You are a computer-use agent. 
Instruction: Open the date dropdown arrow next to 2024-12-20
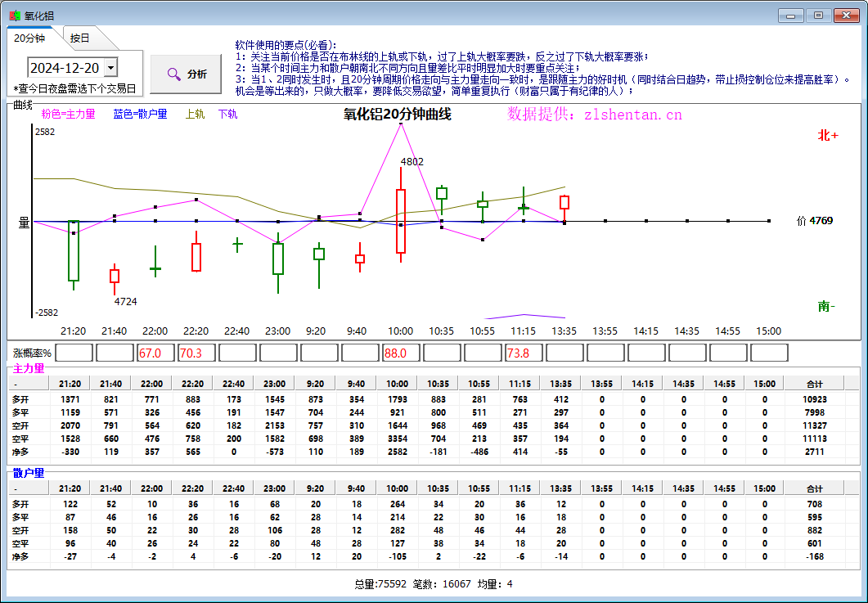point(110,68)
